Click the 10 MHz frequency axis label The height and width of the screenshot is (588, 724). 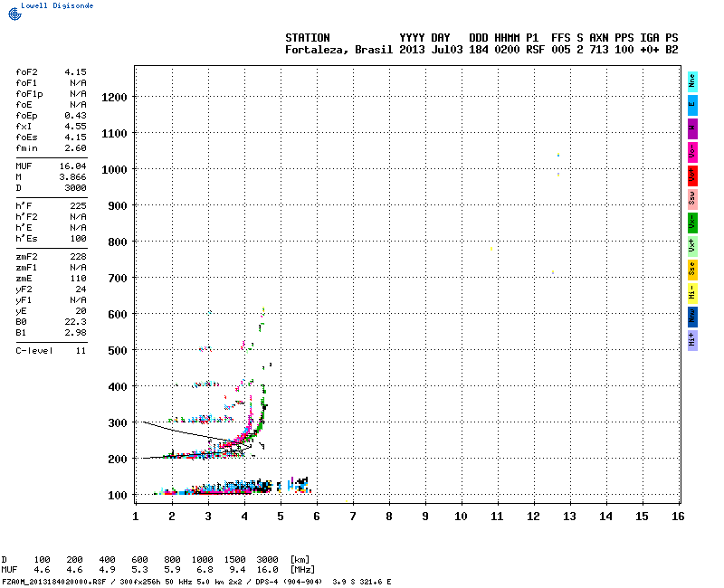click(x=461, y=517)
